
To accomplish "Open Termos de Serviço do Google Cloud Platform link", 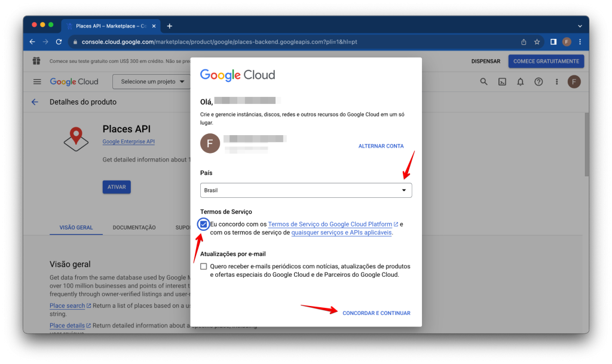I will [330, 224].
